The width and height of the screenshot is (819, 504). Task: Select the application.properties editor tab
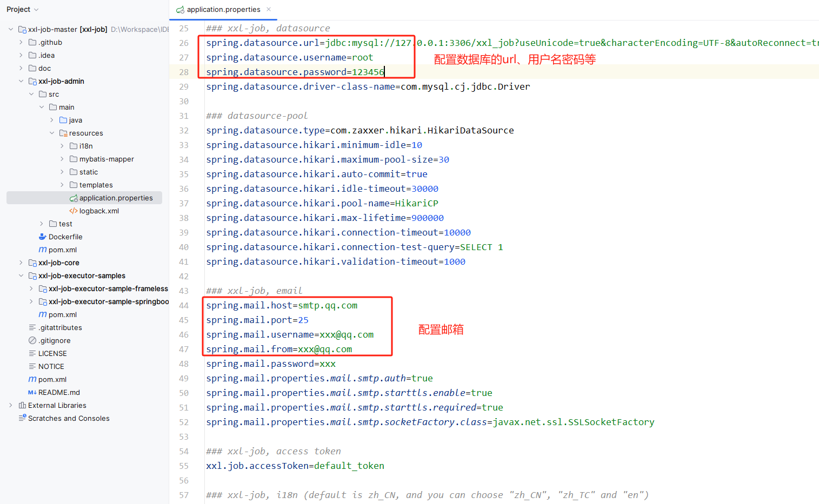click(x=223, y=9)
